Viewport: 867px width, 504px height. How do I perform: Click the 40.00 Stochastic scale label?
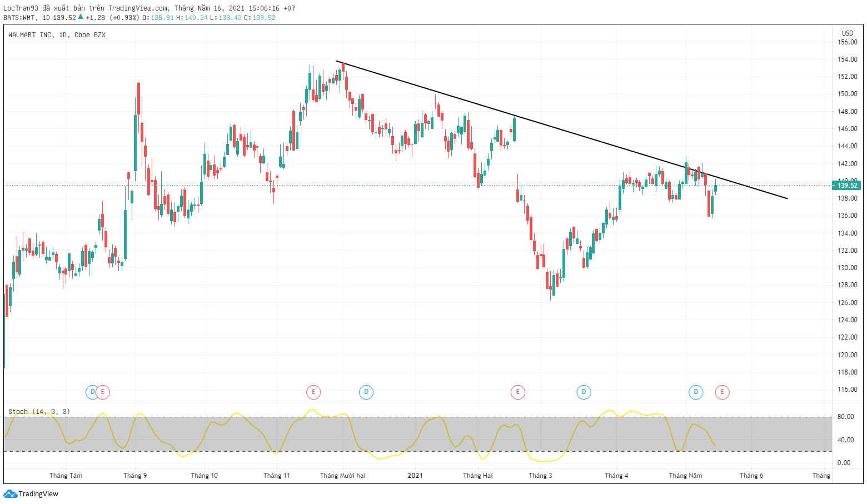[x=846, y=440]
